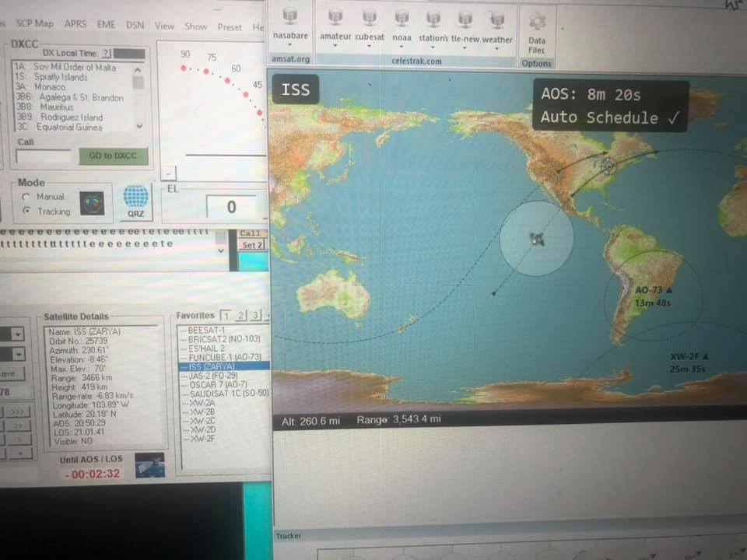Viewport: 747px width, 560px height.
Task: Expand the stations dropdown arrow
Action: 433,47
